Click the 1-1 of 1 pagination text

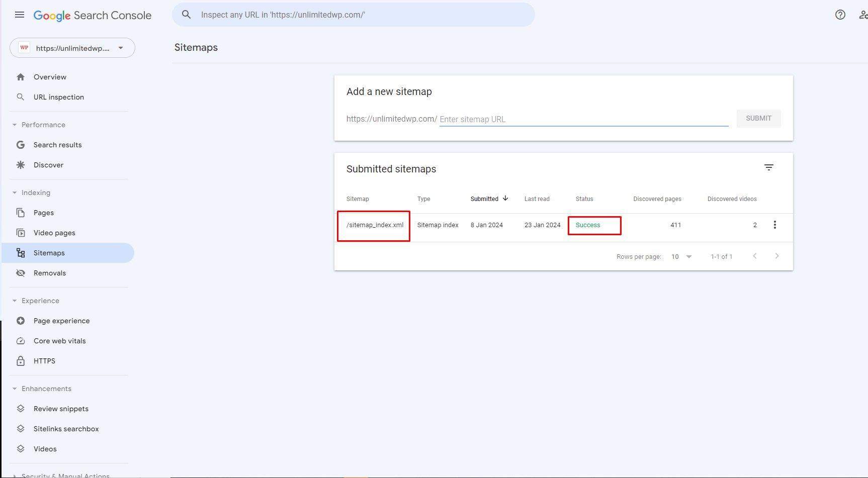point(721,257)
